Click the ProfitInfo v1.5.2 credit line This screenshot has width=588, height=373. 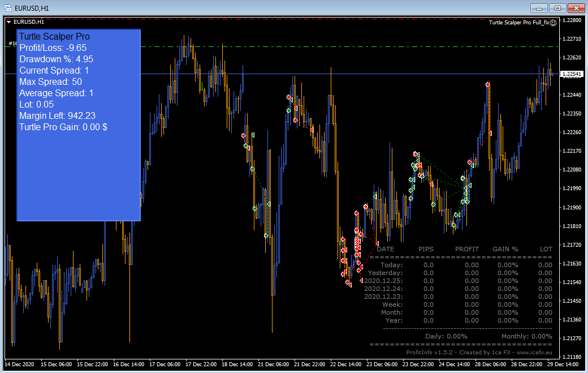479,353
